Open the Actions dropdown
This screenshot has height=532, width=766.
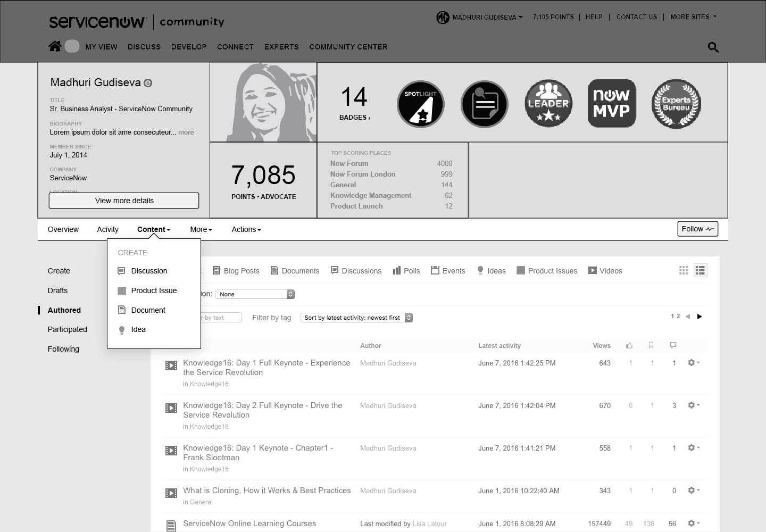246,229
